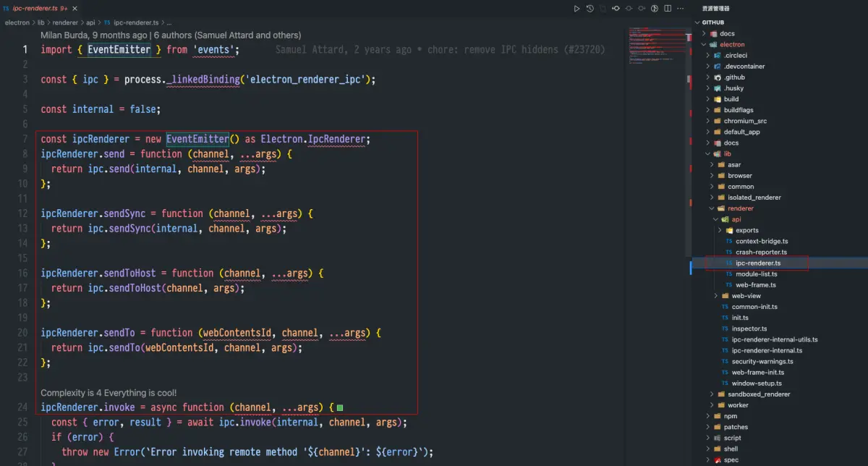The image size is (868, 466).
Task: Collapse the electron folder in the sidebar
Action: (x=702, y=44)
